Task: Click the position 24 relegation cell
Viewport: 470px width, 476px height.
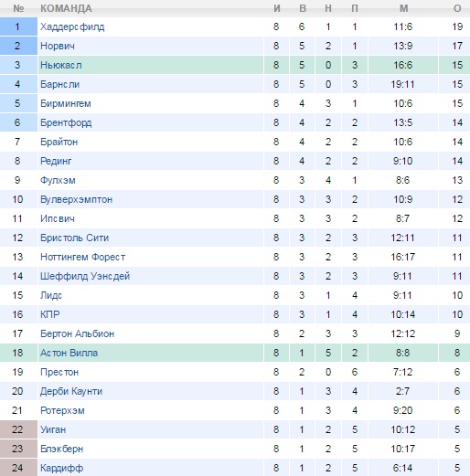Action: [18, 468]
